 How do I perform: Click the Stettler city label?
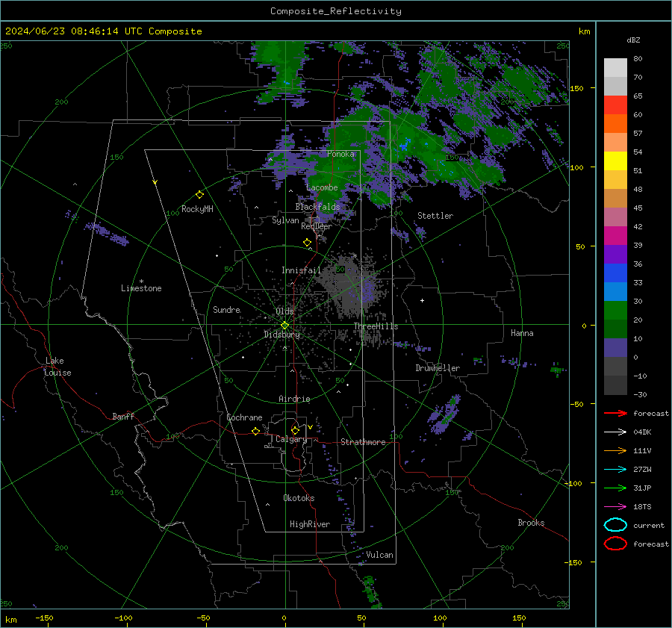pos(435,216)
